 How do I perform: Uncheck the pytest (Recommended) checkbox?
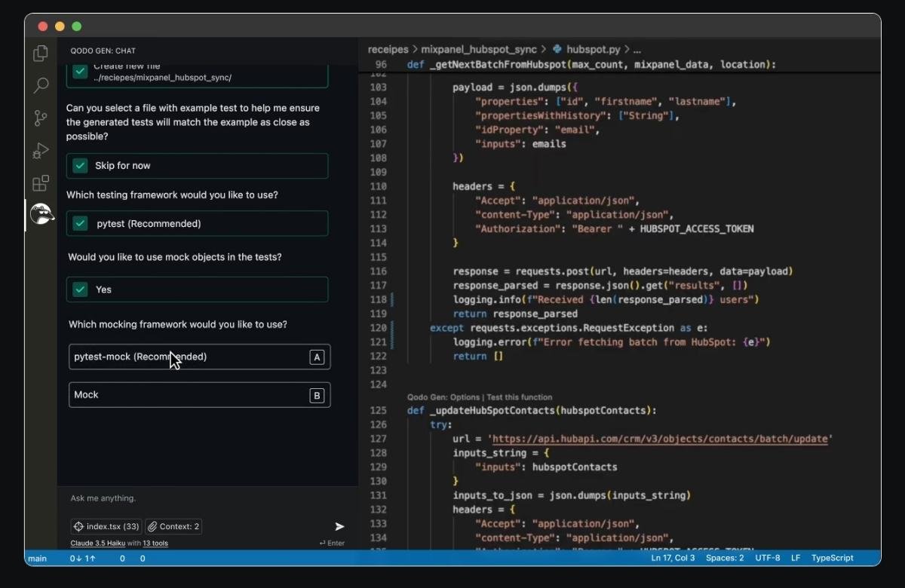[80, 224]
